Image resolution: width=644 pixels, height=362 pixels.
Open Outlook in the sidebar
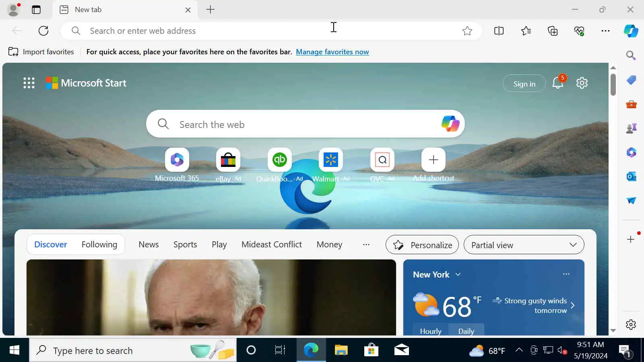tap(631, 176)
